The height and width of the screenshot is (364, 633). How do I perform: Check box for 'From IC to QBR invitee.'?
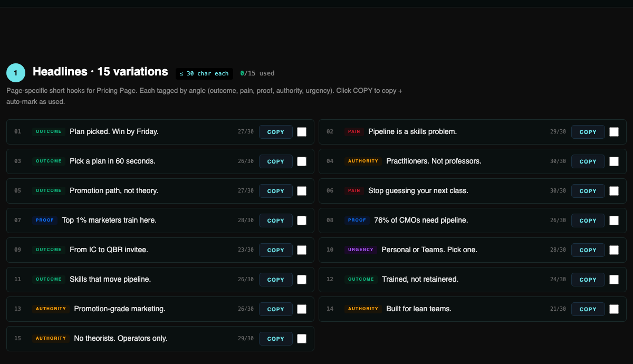click(x=302, y=250)
